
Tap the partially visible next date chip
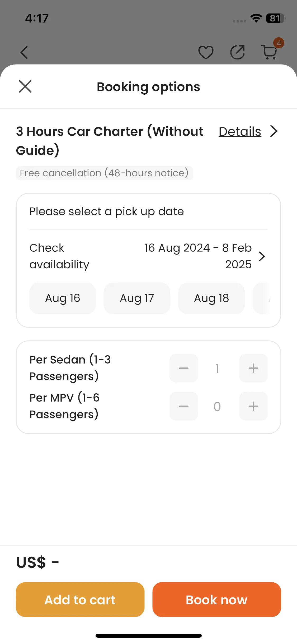(262, 298)
